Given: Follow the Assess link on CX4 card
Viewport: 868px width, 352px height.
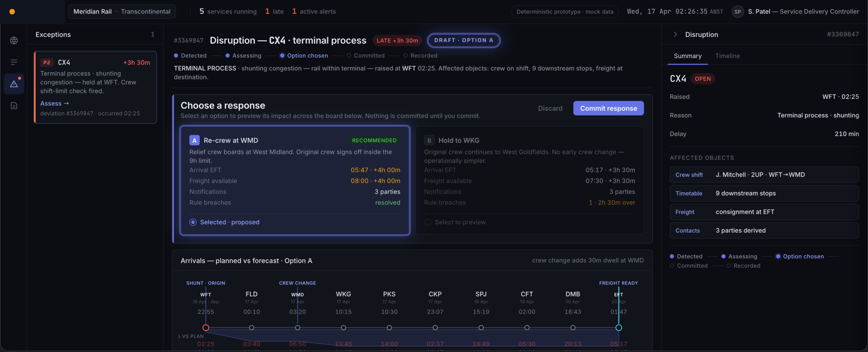Looking at the screenshot, I should (54, 103).
